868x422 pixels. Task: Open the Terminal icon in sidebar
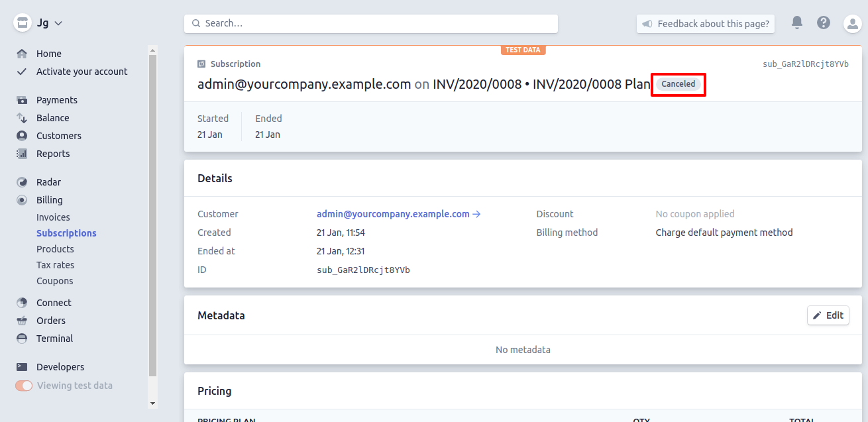pos(23,339)
